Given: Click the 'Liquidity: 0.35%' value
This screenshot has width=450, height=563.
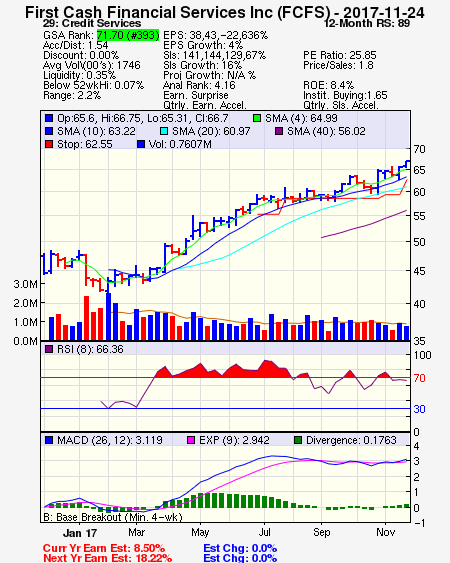Looking at the screenshot, I should [x=79, y=75].
